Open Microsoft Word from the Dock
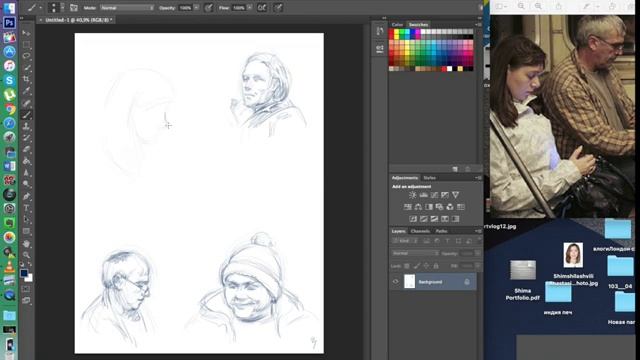The height and width of the screenshot is (360, 640). tap(9, 166)
